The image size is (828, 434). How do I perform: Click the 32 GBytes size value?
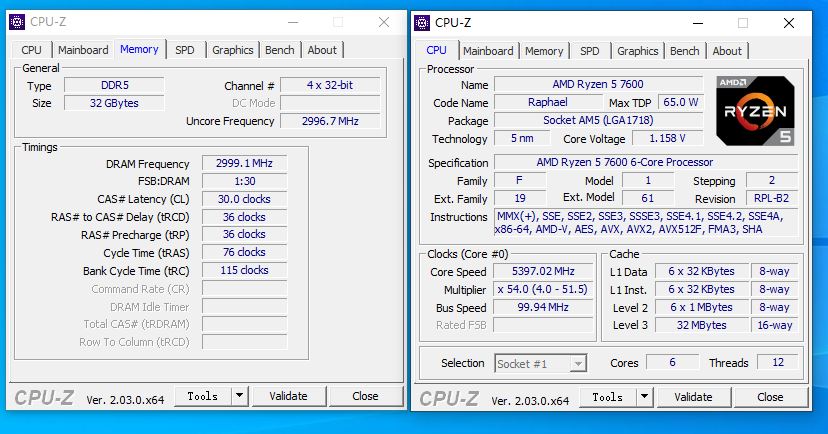(115, 103)
